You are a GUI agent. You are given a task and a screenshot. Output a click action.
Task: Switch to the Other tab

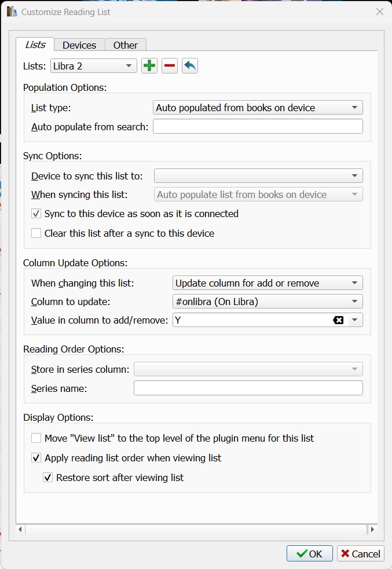[x=126, y=45]
